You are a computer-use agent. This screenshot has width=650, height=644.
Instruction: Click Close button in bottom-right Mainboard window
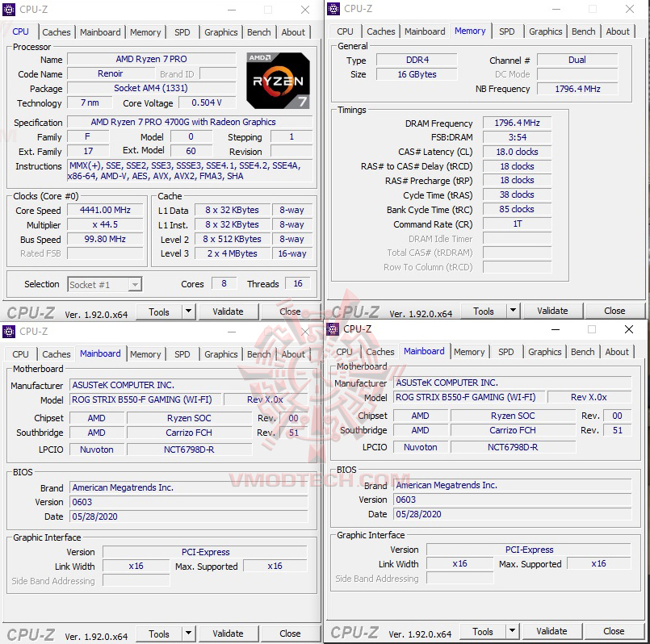614,631
